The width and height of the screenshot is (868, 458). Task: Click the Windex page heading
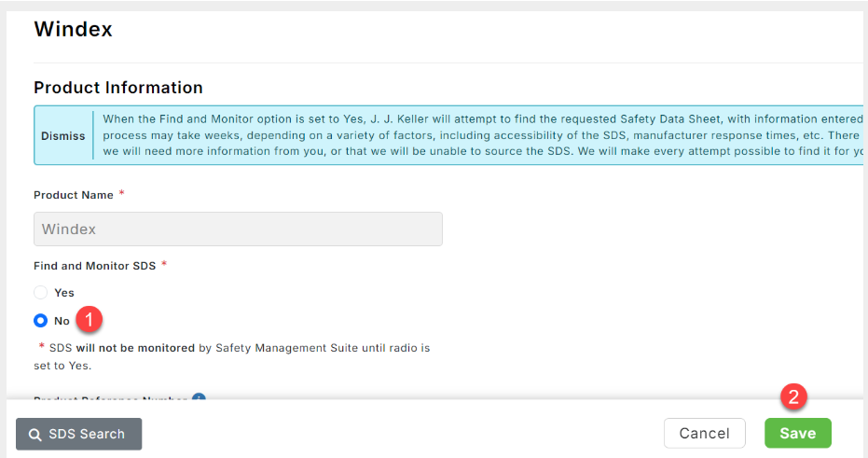[73, 29]
